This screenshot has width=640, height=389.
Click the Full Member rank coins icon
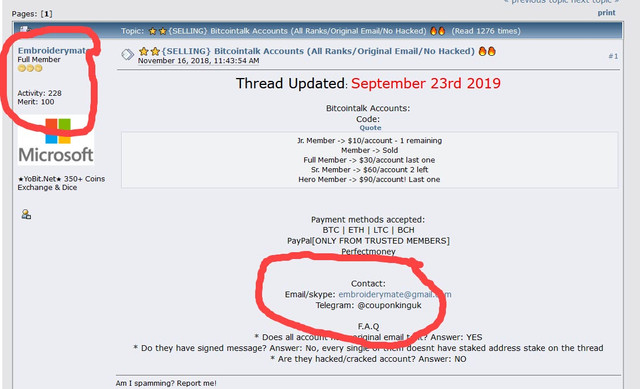tap(30, 68)
